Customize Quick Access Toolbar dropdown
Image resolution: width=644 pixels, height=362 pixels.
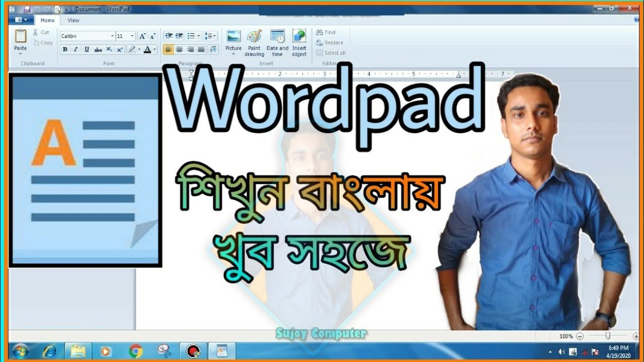[x=66, y=10]
